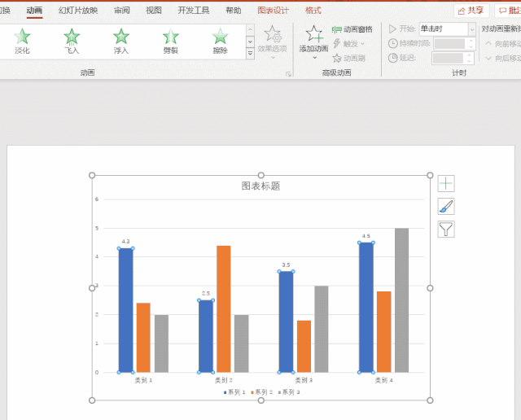
Task: Select the blue 系列 1 bar in 类别 1
Action: point(125,310)
